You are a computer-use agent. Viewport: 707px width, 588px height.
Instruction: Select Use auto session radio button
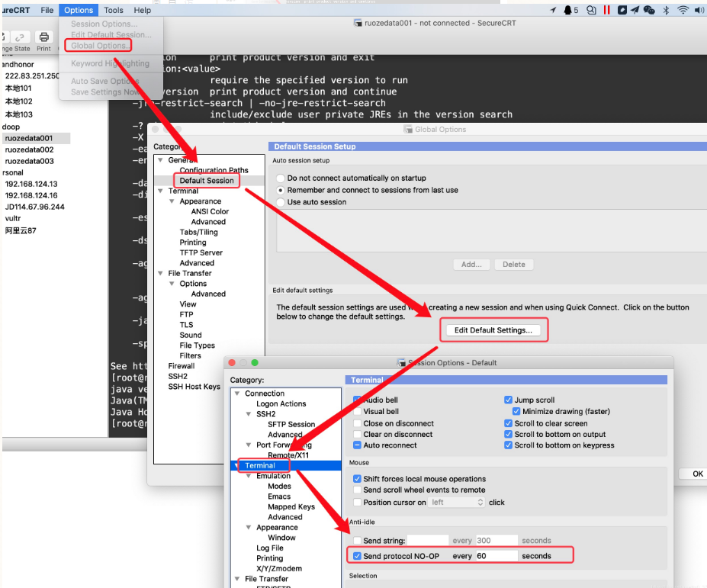281,202
